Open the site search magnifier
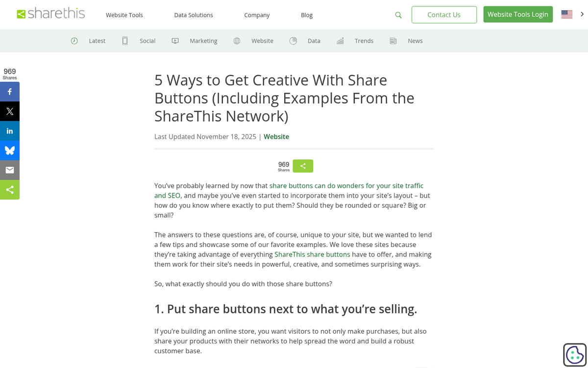 click(x=398, y=15)
